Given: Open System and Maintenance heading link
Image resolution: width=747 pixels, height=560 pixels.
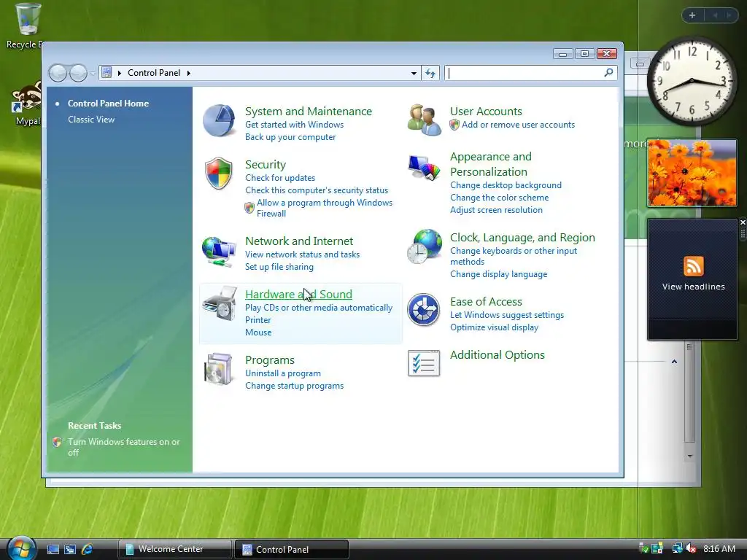Looking at the screenshot, I should coord(309,112).
